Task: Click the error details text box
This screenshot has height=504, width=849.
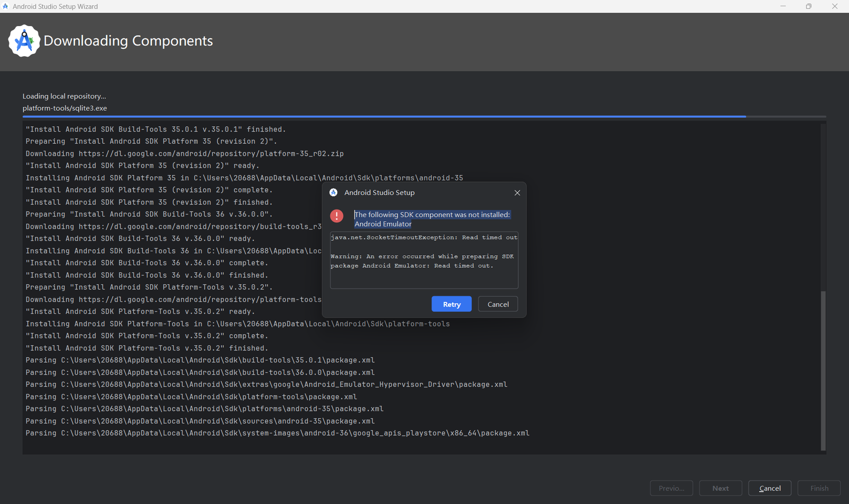Action: point(424,260)
